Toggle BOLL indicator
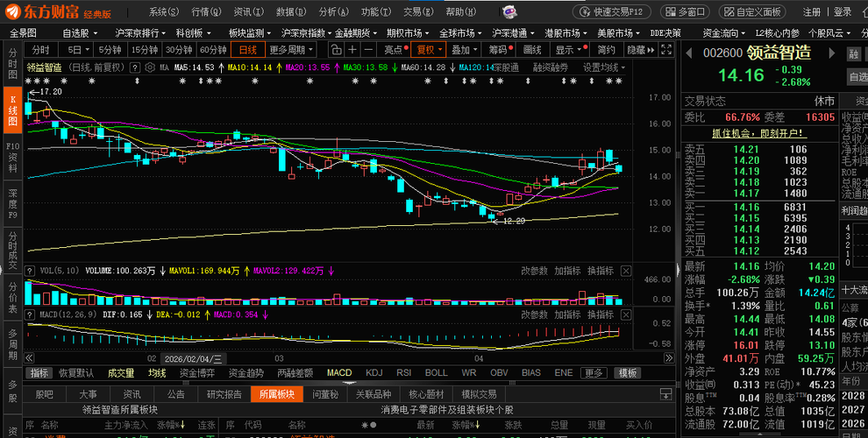 tap(437, 373)
